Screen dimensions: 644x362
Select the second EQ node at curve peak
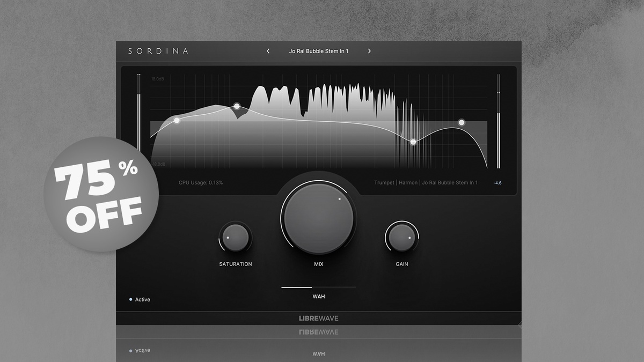click(237, 106)
